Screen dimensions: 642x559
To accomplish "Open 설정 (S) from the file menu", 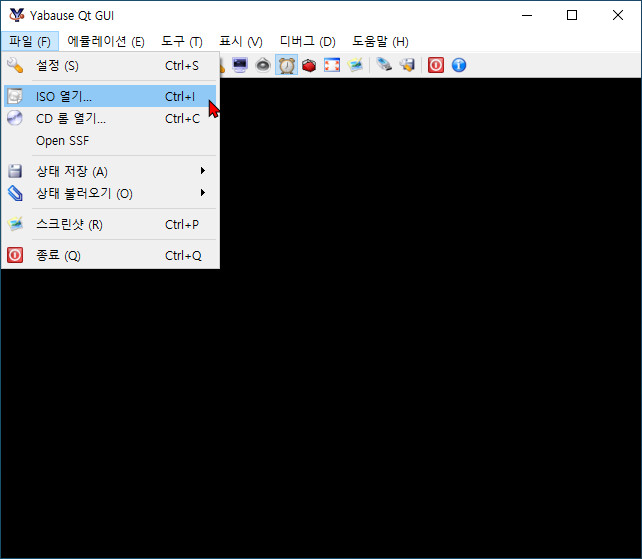I will coord(110,66).
